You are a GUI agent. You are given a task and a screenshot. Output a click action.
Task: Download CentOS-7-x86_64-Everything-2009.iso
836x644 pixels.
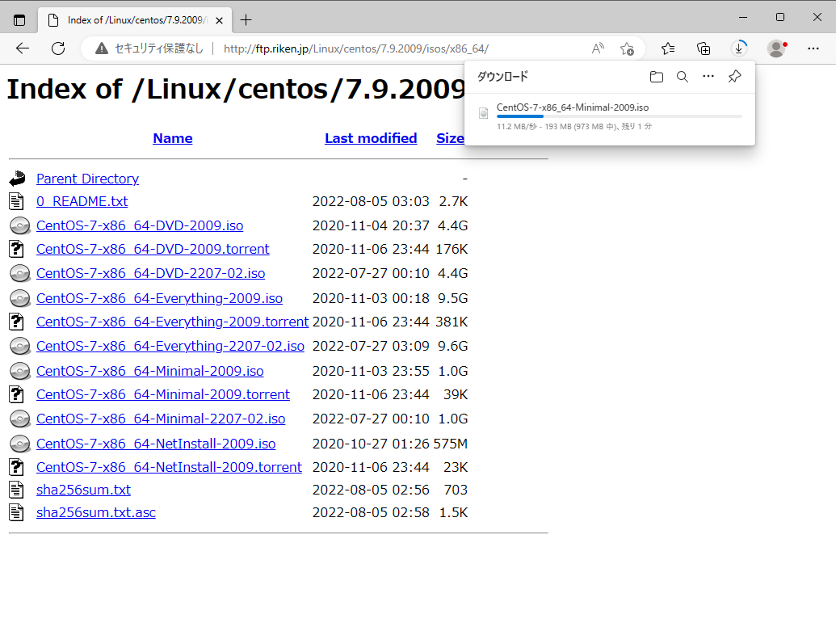159,298
